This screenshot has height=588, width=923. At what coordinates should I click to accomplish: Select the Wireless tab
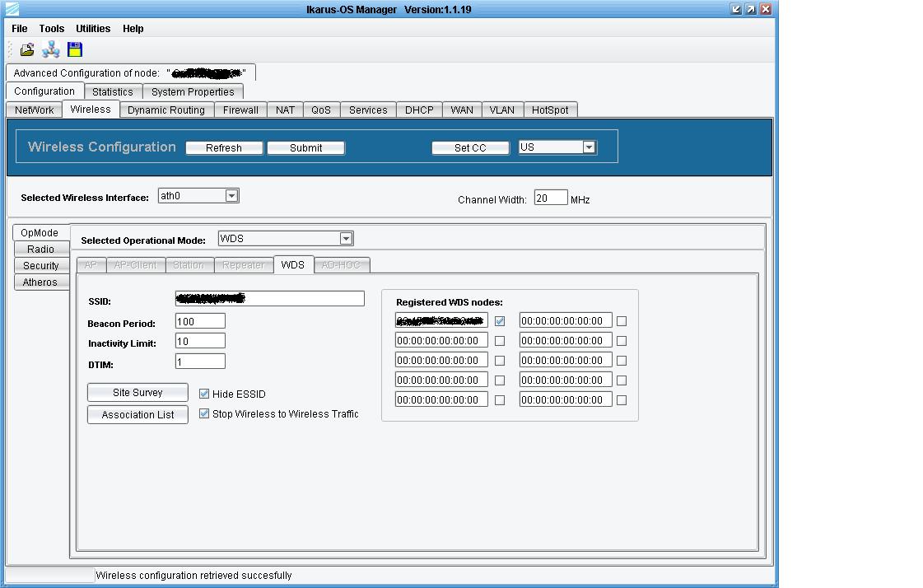pos(91,110)
